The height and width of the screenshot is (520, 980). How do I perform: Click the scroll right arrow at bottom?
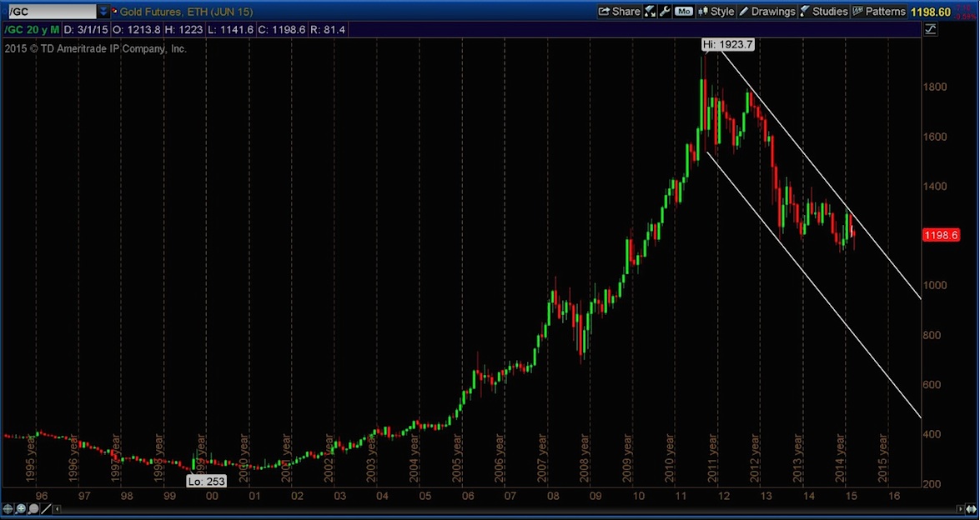pos(960,509)
